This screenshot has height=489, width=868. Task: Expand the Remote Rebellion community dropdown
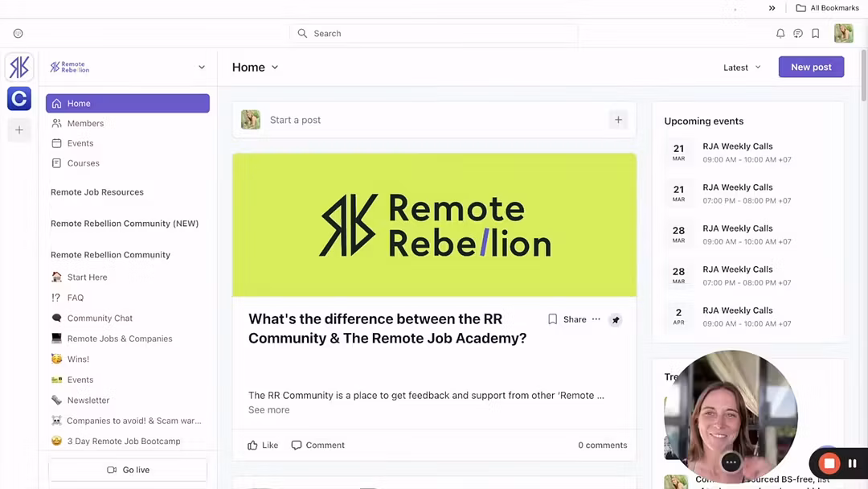click(x=202, y=68)
